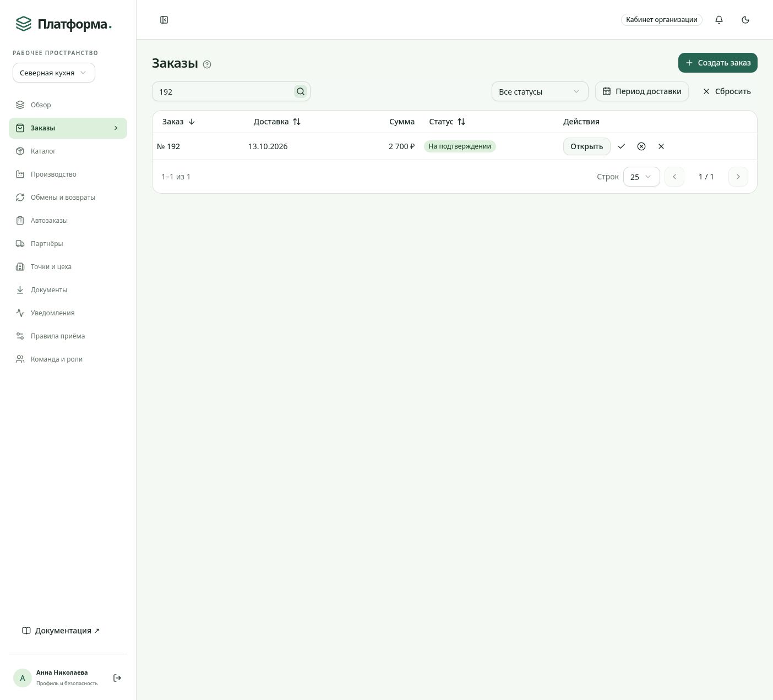Click the log out icon
The width and height of the screenshot is (773, 700).
coord(117,678)
